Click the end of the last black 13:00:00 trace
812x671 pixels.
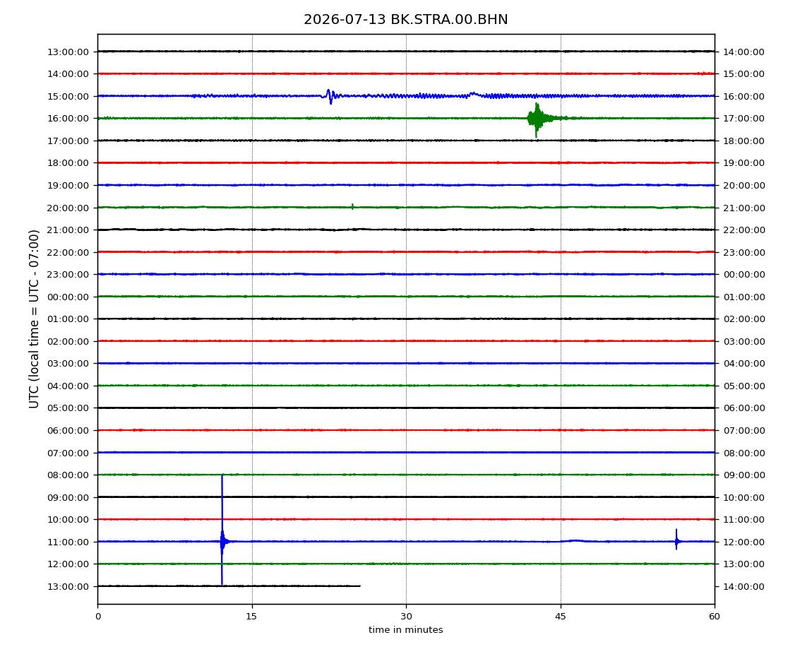tap(359, 586)
